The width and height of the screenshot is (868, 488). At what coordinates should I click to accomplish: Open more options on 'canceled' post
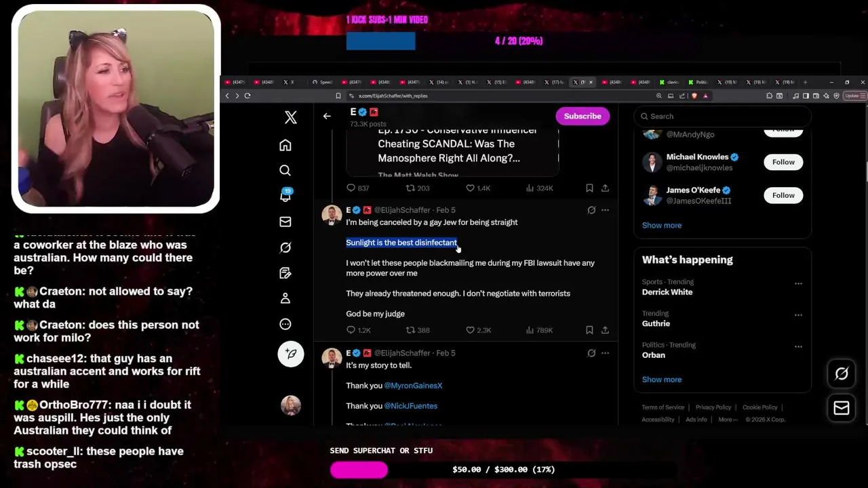(x=605, y=210)
